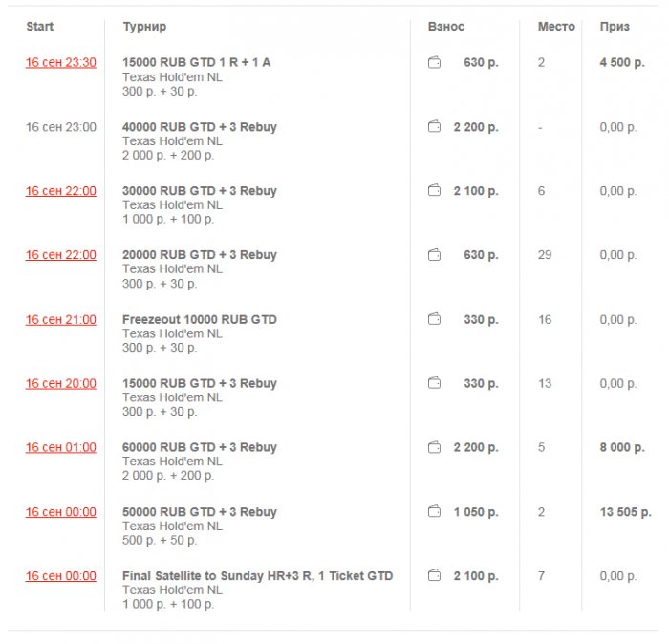Viewport: 669px width, 644px height.
Task: Select Final Satellite to Sunday HR tournament
Action: (x=257, y=576)
